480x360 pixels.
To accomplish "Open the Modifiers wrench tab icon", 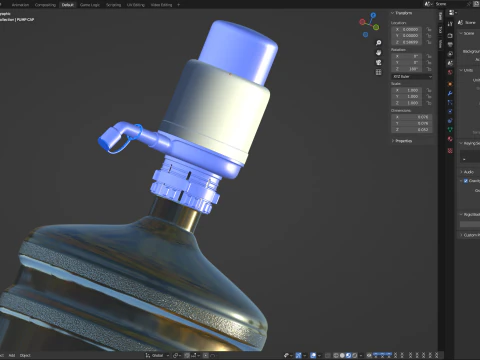I will pyautogui.click(x=450, y=93).
